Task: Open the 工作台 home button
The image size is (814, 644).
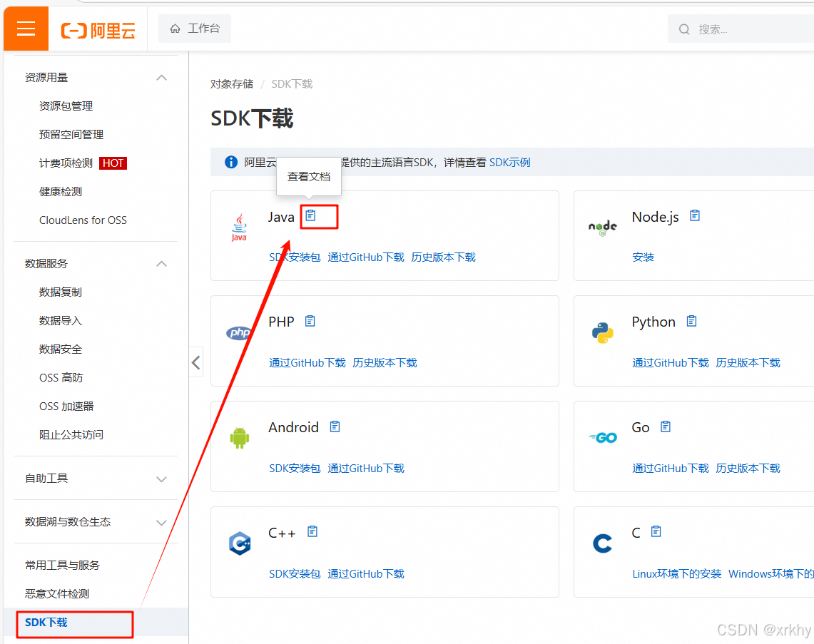Action: tap(195, 29)
